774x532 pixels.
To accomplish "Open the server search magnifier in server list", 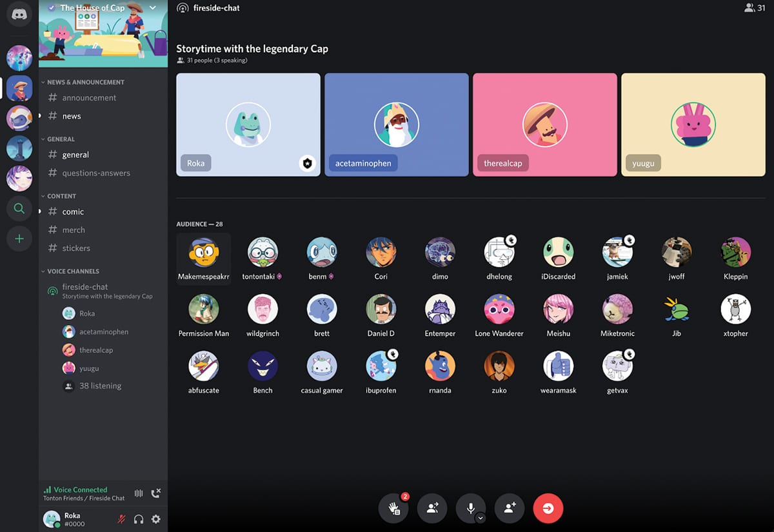I will [x=19, y=208].
